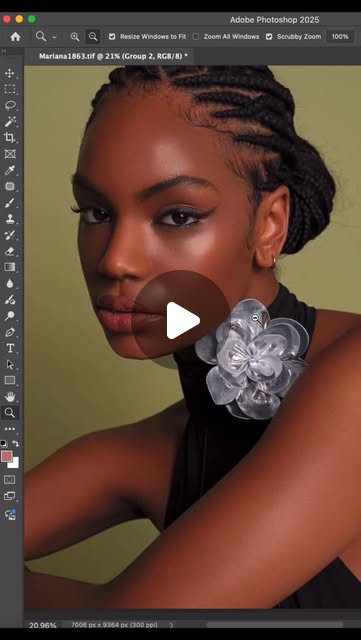
Task: Select the Move tool
Action: point(10,73)
